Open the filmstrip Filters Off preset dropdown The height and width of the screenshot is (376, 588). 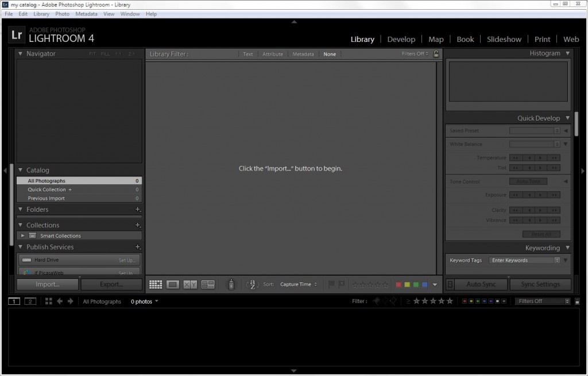542,301
